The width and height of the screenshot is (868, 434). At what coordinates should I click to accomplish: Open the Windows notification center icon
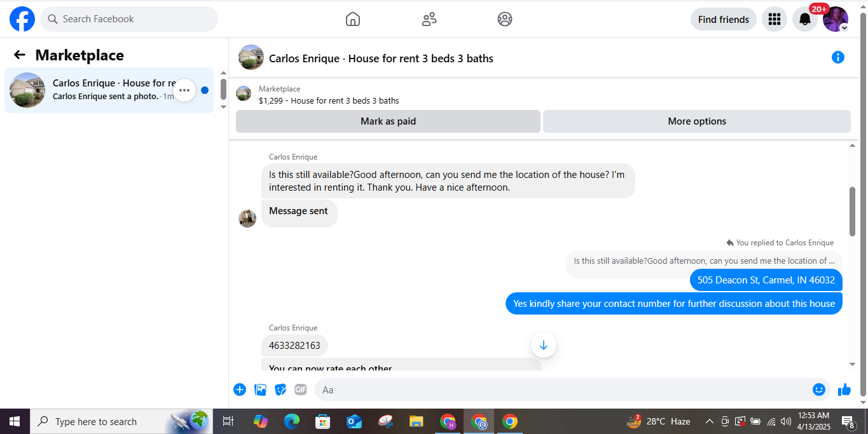pyautogui.click(x=848, y=421)
